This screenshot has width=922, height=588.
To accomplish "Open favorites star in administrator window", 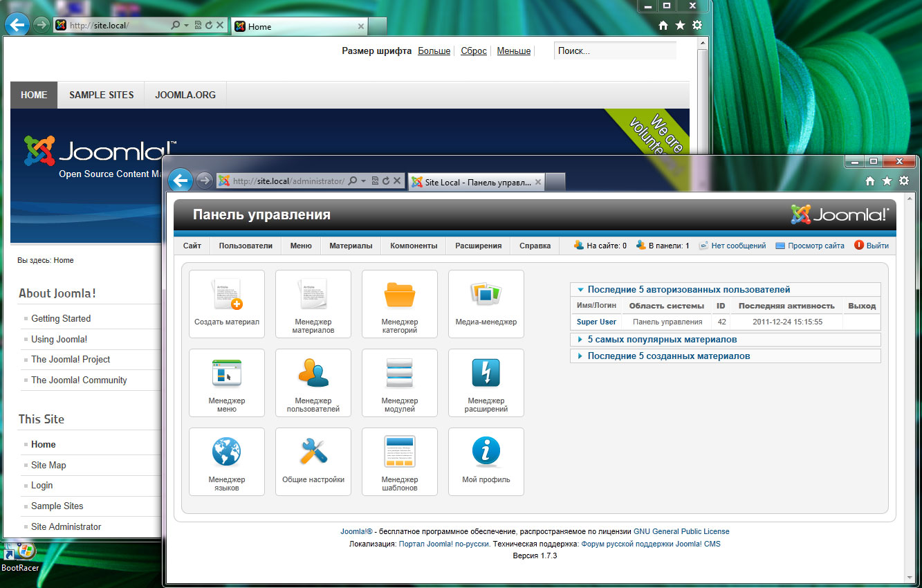I will click(887, 181).
